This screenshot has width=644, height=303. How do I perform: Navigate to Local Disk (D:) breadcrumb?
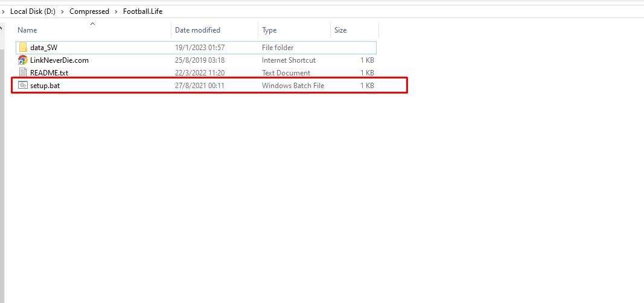[33, 11]
